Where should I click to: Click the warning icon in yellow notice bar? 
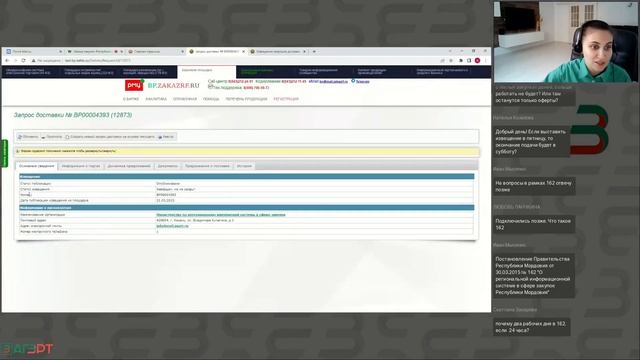[18, 151]
